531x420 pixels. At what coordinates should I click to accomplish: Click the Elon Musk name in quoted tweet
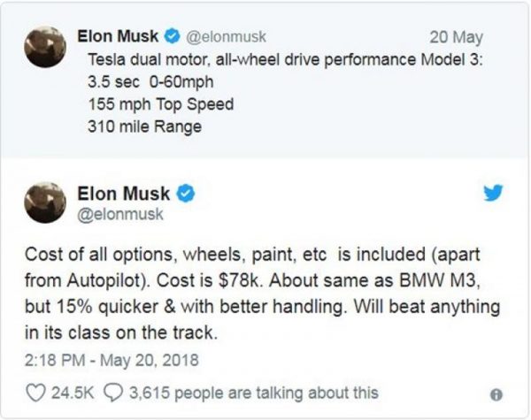[118, 36]
